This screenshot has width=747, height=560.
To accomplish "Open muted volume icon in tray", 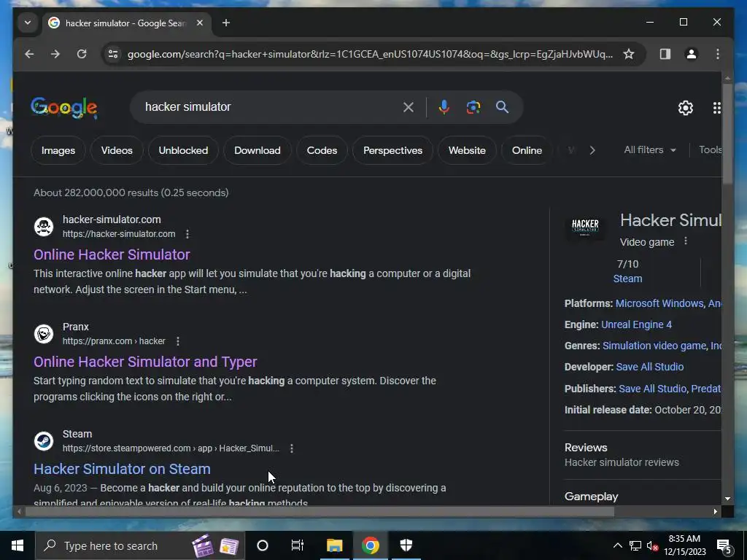I will (x=653, y=545).
